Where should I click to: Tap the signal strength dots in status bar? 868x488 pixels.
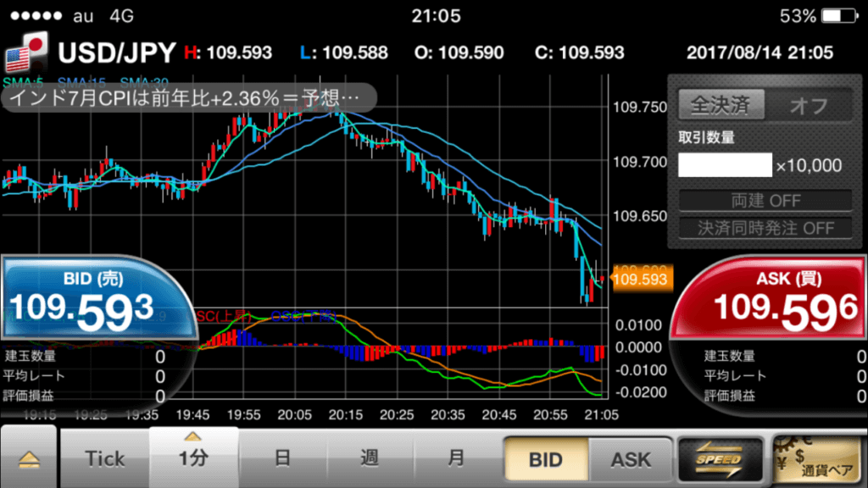[x=36, y=15]
